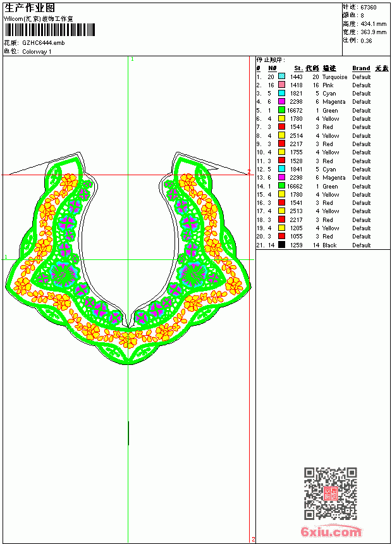Select the GZHC6444.emb file name text
392x544 pixels.
(44, 43)
